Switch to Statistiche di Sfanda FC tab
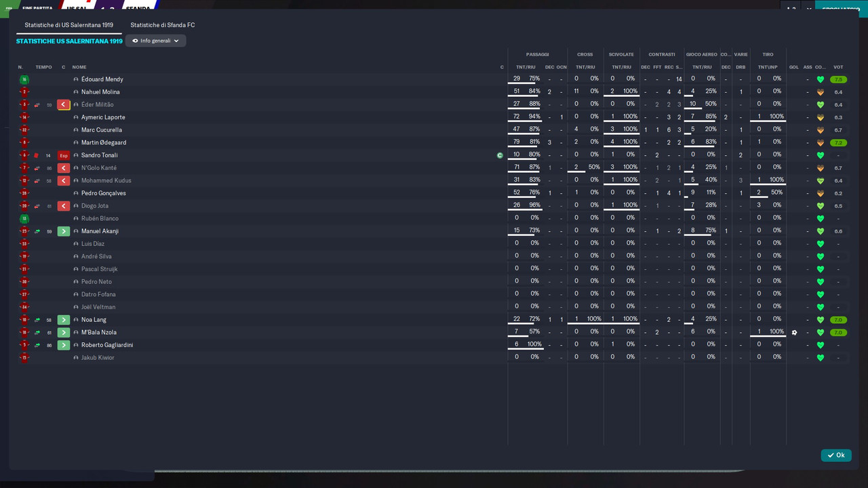 (x=163, y=25)
